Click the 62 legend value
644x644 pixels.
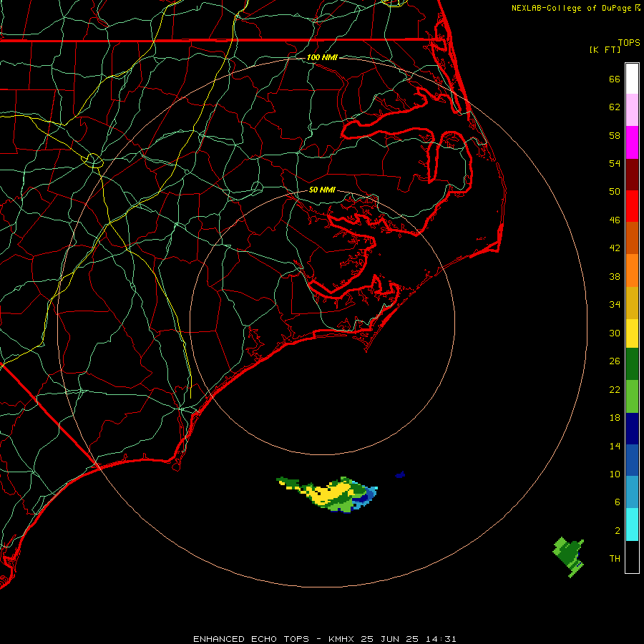pyautogui.click(x=615, y=107)
